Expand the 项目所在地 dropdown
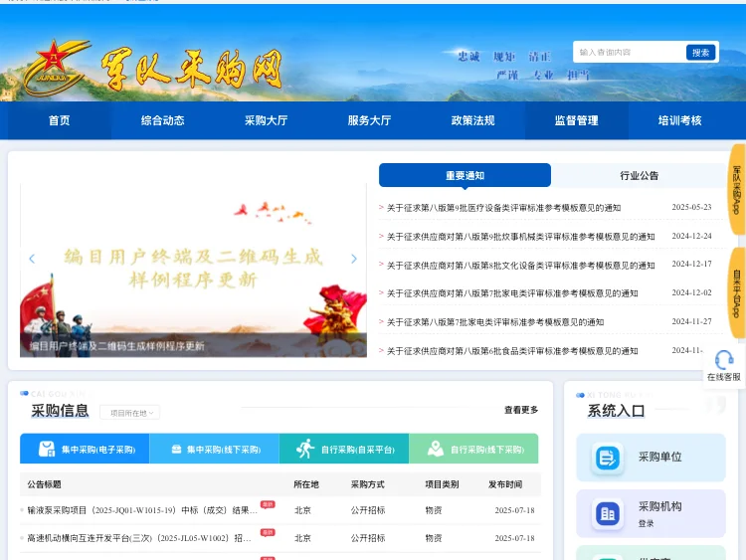The height and width of the screenshot is (560, 746). 130,413
